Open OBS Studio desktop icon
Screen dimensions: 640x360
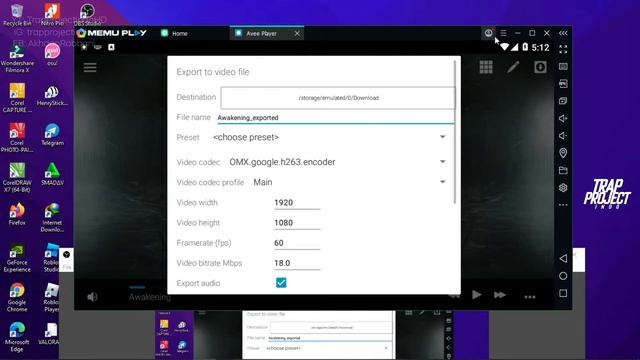tap(87, 15)
